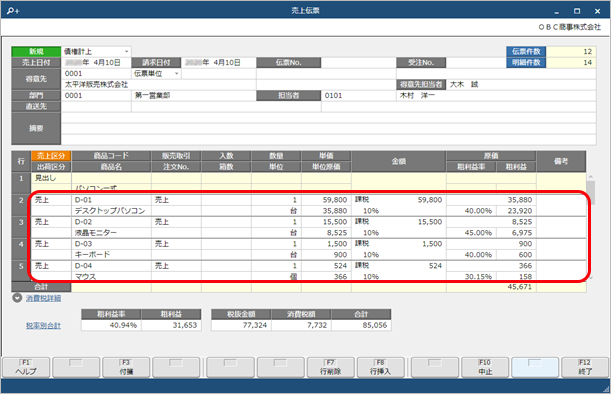Click the F12 終了 button

tap(585, 367)
